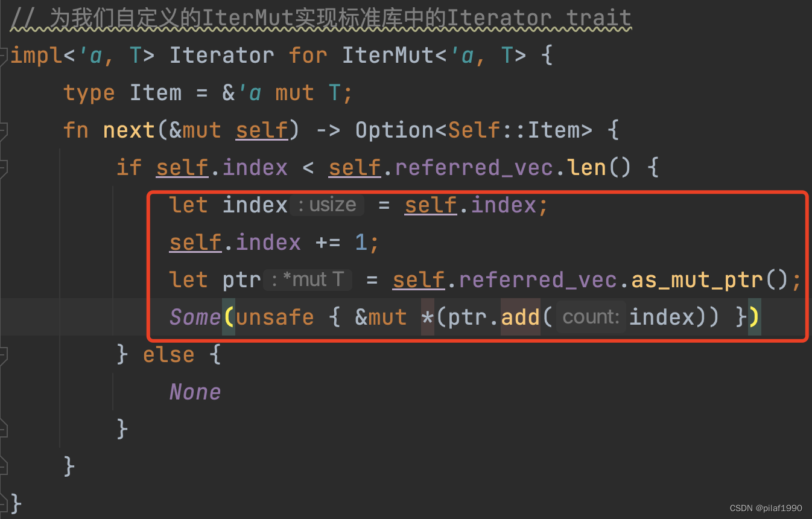The height and width of the screenshot is (519, 812).
Task: Collapse the impl Iterator block fold marker
Action: [x=3, y=56]
